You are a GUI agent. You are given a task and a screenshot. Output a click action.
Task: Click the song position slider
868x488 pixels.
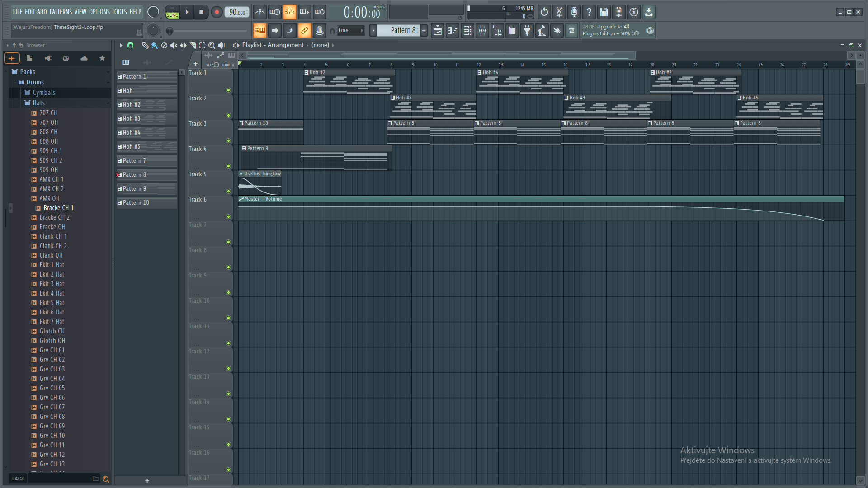(x=208, y=31)
